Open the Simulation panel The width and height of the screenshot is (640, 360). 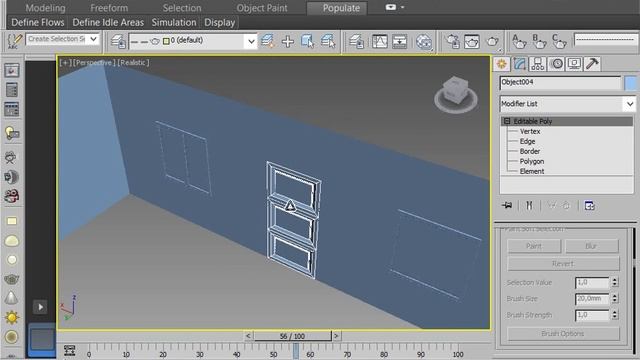[174, 22]
